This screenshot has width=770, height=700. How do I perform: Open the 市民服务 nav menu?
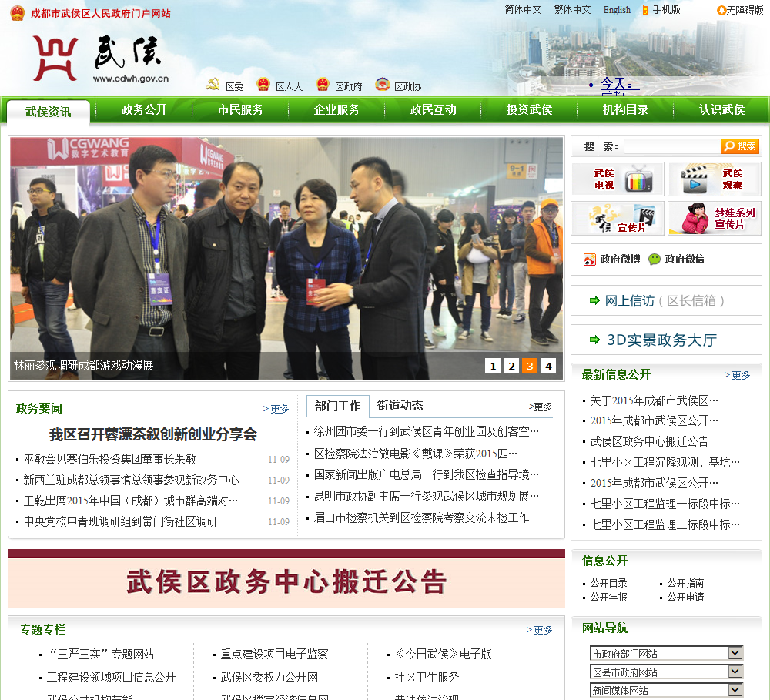[x=240, y=109]
